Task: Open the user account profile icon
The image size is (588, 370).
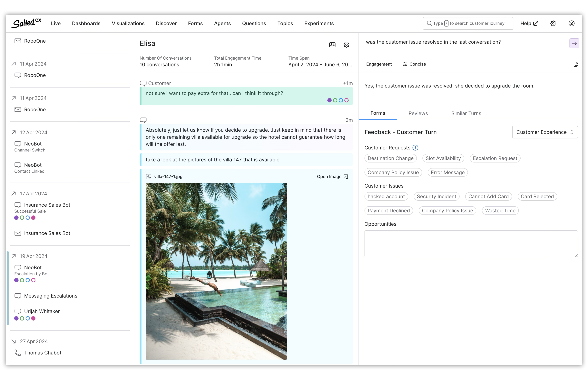Action: [571, 23]
